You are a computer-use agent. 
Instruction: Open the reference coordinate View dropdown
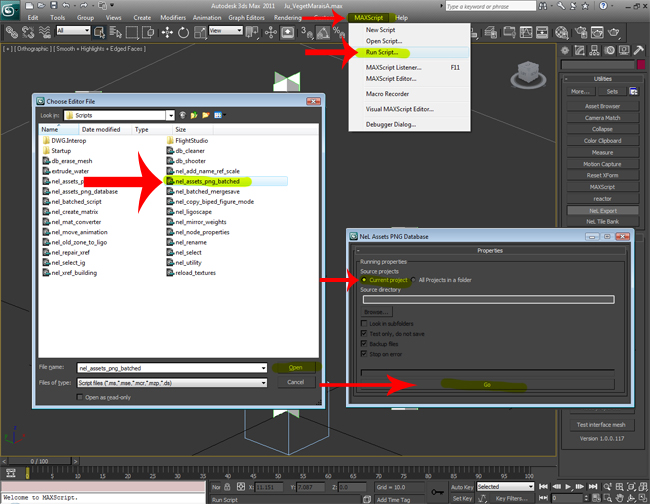226,30
